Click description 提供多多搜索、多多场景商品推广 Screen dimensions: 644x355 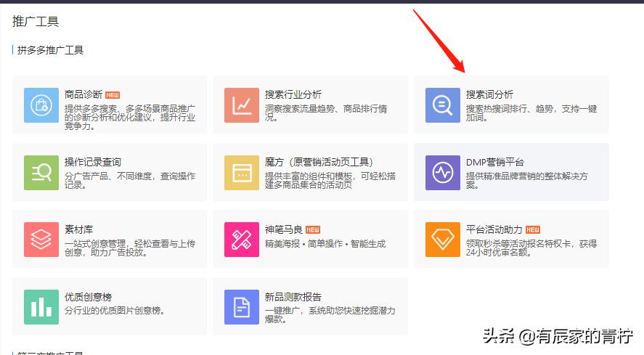pyautogui.click(x=130, y=117)
